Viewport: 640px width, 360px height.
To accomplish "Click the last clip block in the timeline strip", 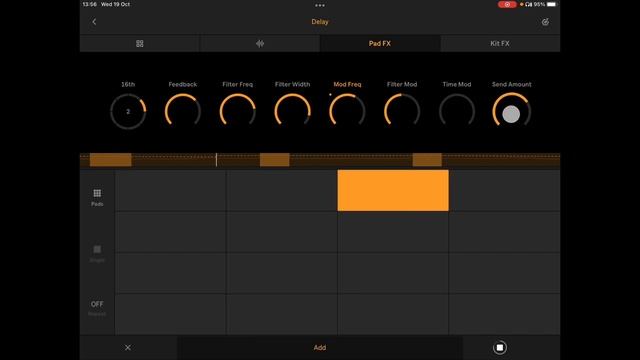I will tap(427, 160).
